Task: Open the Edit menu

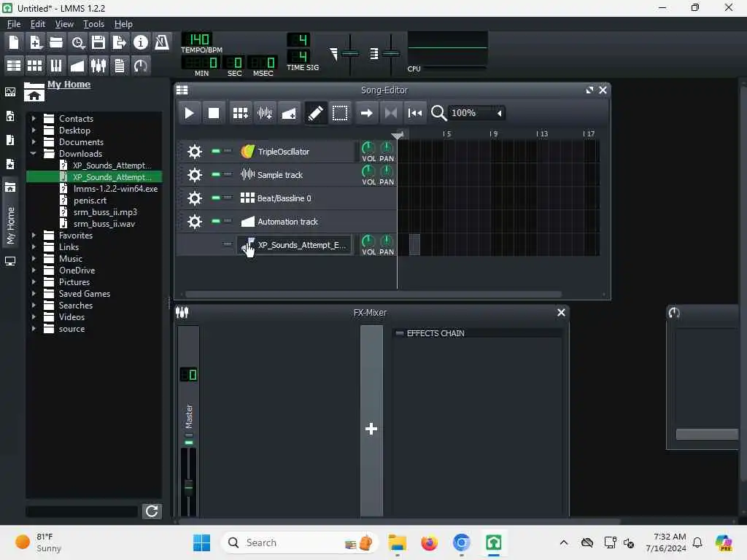Action: click(x=38, y=24)
